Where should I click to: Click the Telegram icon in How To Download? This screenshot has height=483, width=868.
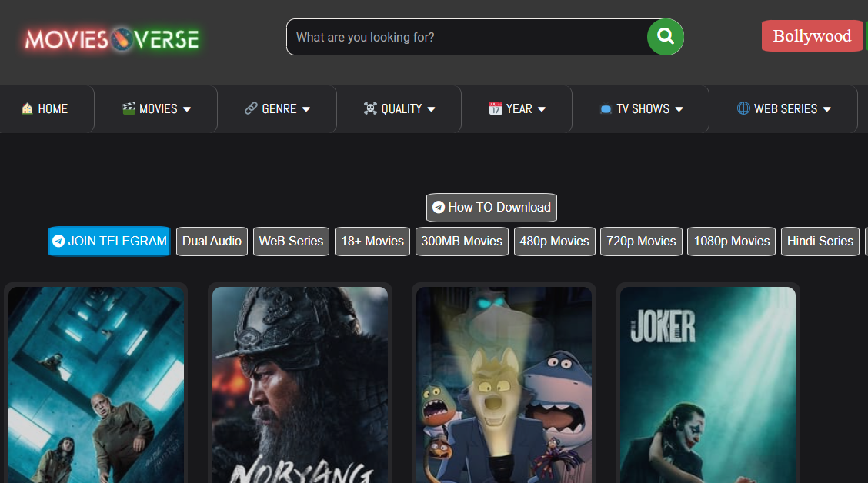point(439,208)
